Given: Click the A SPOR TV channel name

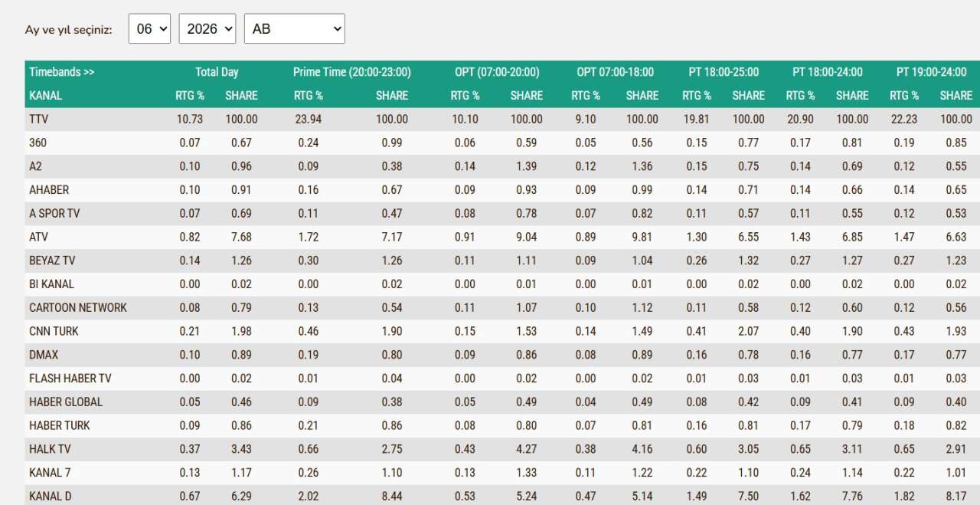Looking at the screenshot, I should pyautogui.click(x=54, y=214).
